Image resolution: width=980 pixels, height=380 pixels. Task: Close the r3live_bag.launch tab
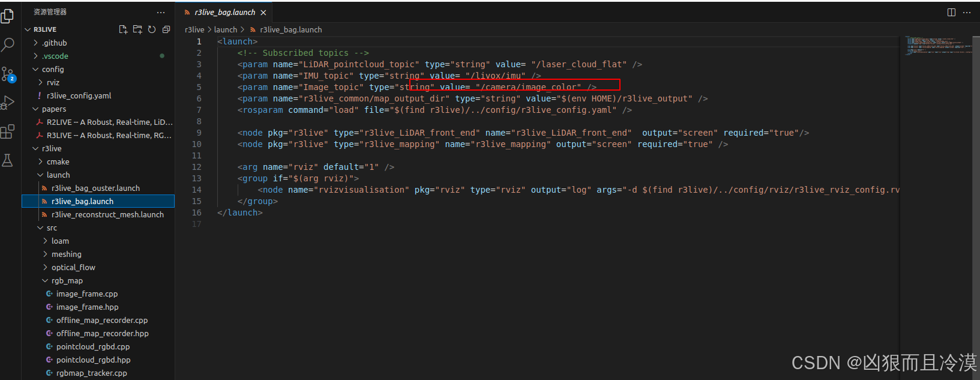pos(263,13)
